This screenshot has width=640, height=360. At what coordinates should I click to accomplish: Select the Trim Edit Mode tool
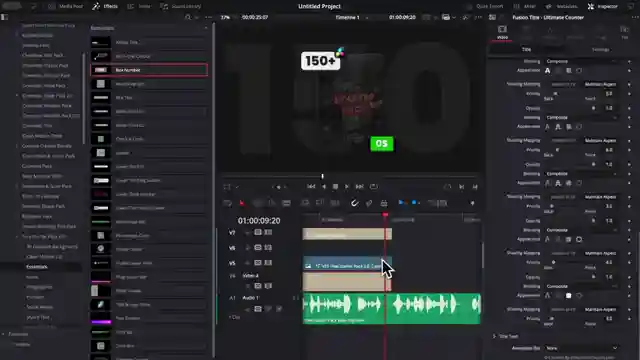[x=258, y=203]
